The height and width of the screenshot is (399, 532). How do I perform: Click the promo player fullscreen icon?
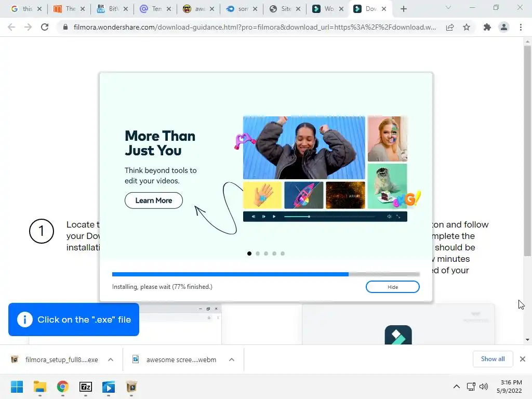coord(398,217)
